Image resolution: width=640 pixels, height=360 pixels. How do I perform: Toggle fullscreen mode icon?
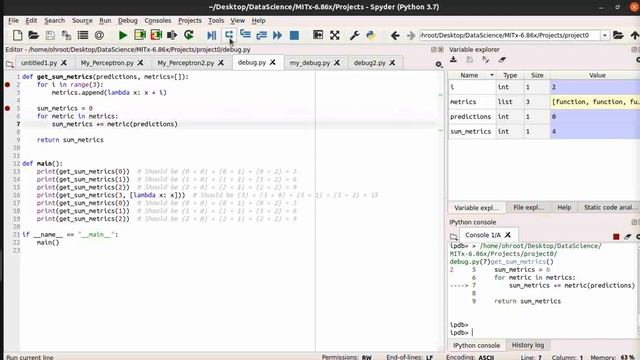pos(335,35)
